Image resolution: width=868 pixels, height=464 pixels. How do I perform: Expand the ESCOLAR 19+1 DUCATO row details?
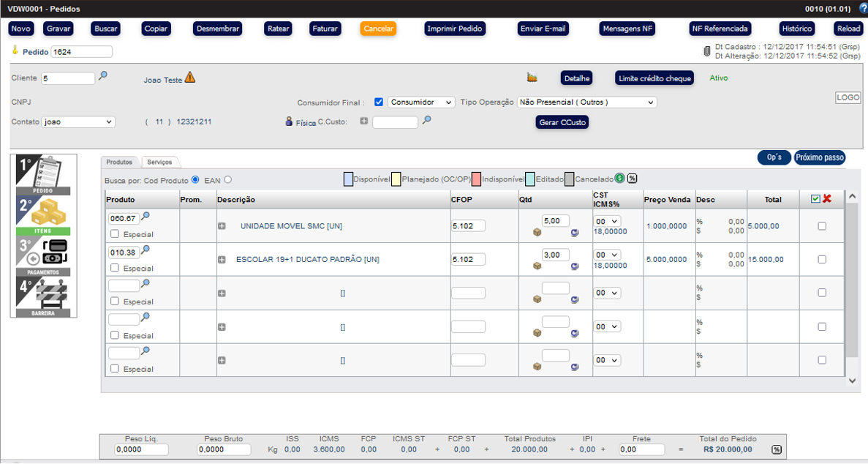coord(222,260)
